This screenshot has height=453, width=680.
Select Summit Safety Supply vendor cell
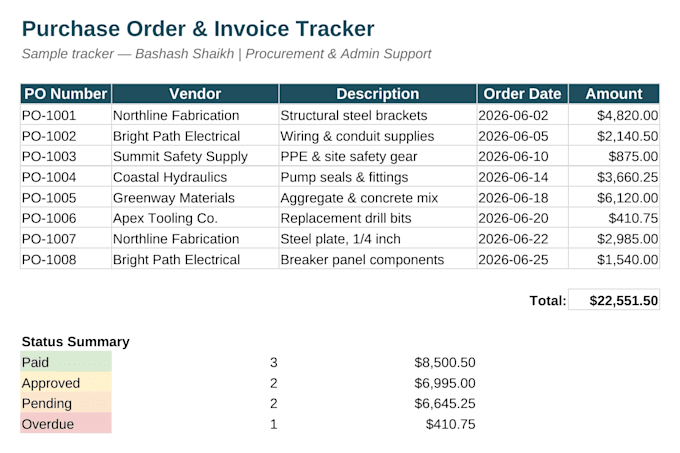pos(195,156)
